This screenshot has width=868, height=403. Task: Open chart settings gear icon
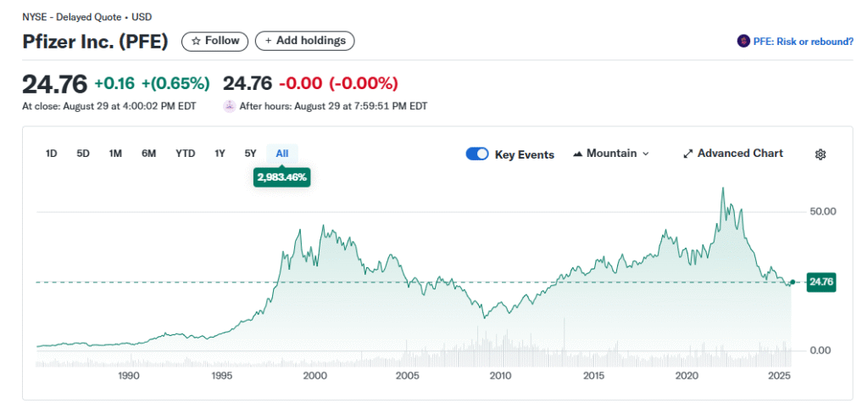[820, 154]
